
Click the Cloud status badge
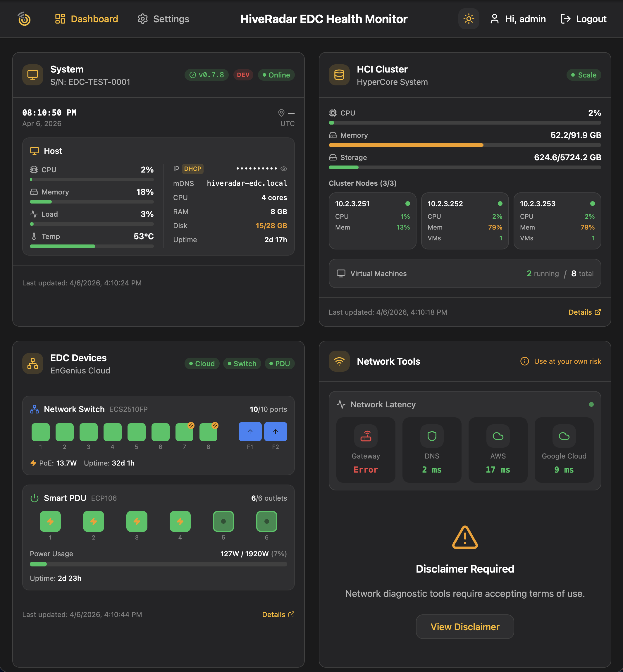(x=202, y=363)
